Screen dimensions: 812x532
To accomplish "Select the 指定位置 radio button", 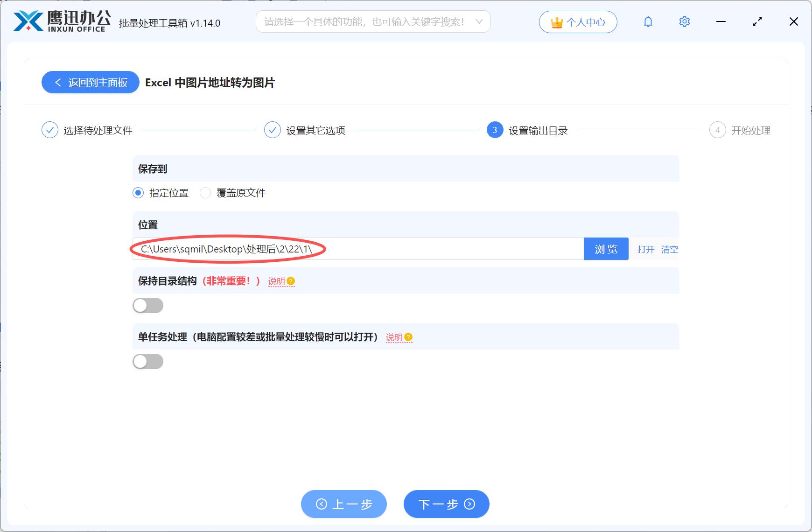I will pyautogui.click(x=138, y=193).
